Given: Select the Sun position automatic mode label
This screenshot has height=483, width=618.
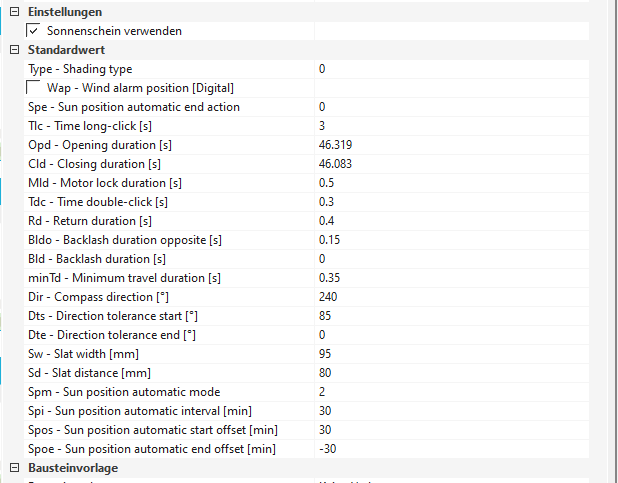Looking at the screenshot, I should pyautogui.click(x=124, y=392).
